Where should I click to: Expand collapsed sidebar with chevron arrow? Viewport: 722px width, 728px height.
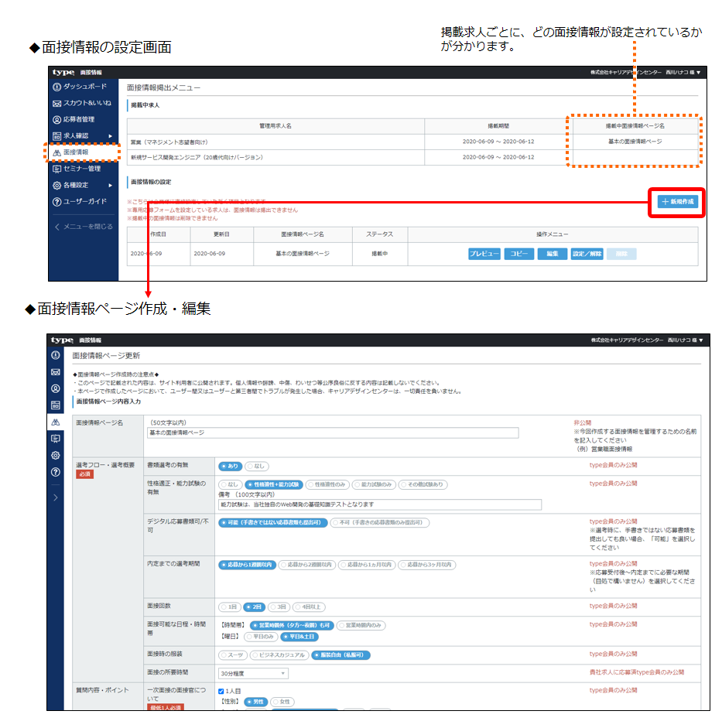(x=55, y=497)
